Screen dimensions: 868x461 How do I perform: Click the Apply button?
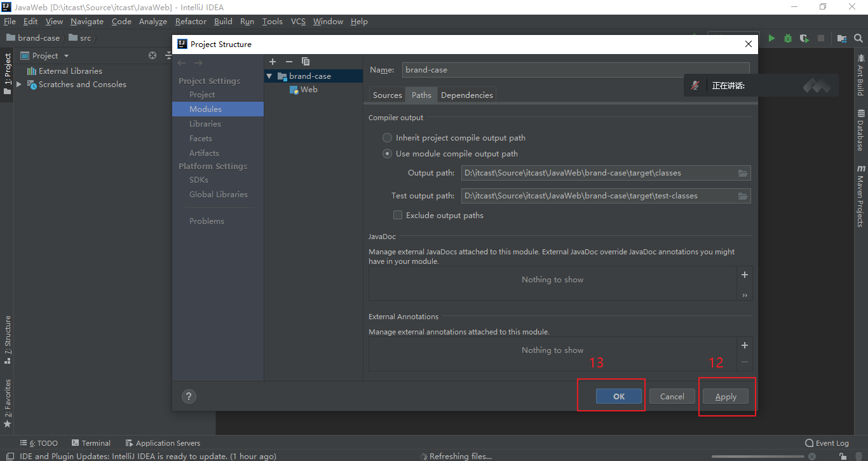coord(726,396)
